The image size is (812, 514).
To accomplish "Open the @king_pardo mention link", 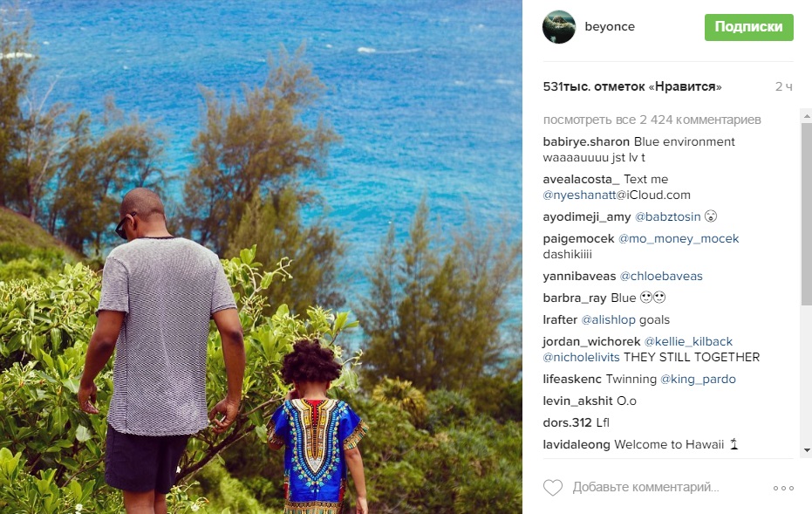I will pyautogui.click(x=698, y=379).
